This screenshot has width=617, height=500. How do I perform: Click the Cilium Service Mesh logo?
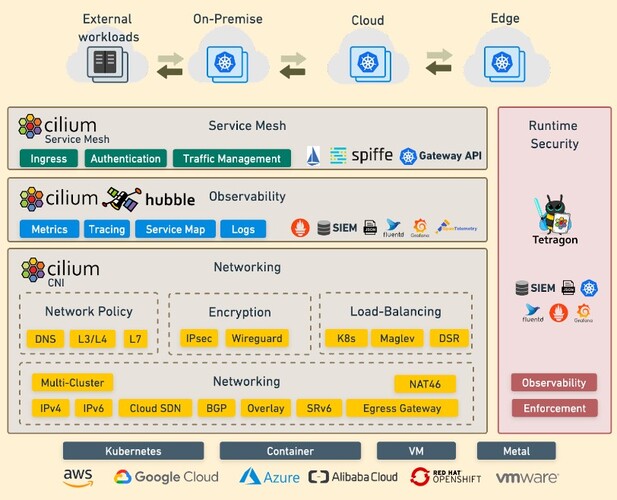click(x=63, y=129)
